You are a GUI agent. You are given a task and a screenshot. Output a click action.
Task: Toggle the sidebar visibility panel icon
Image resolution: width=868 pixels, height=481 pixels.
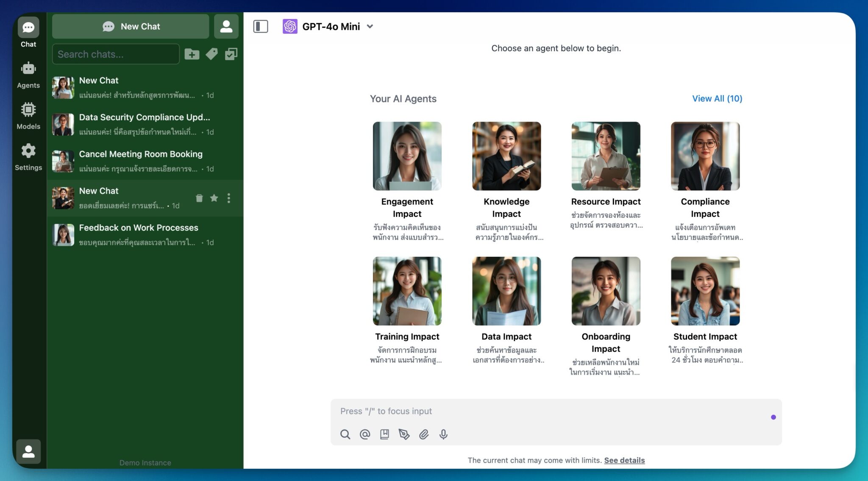click(x=261, y=26)
